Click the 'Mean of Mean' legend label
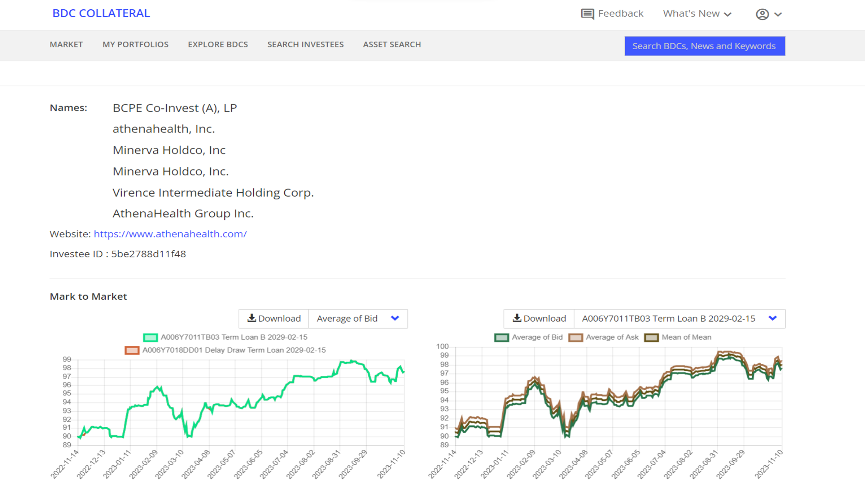868x495 pixels. (686, 337)
